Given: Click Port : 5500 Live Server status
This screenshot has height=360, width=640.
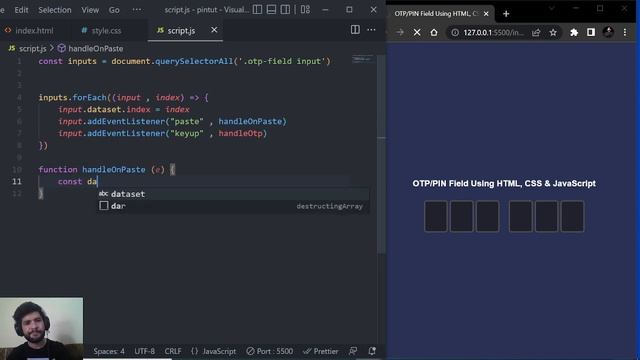Looking at the screenshot, I should pos(270,351).
